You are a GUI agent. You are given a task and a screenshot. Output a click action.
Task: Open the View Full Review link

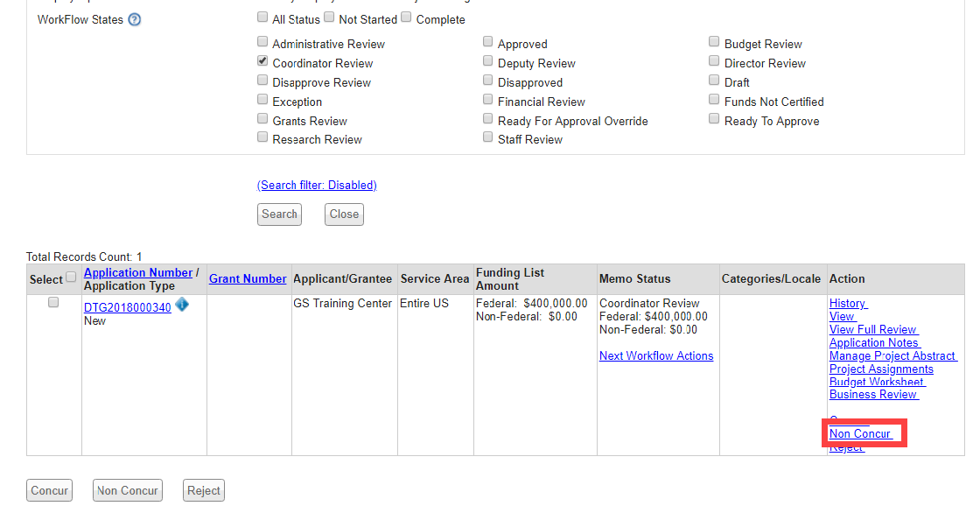[873, 330]
